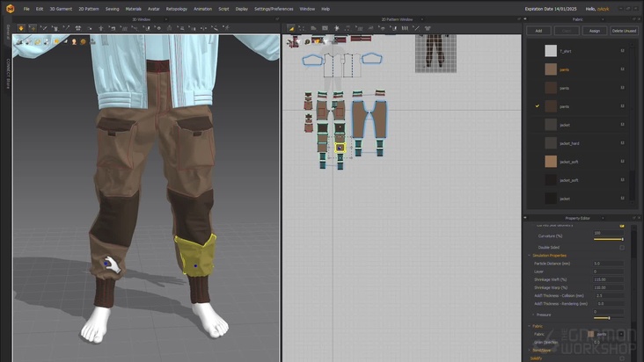Open the Sewing menu
This screenshot has height=362, width=644.
[112, 9]
